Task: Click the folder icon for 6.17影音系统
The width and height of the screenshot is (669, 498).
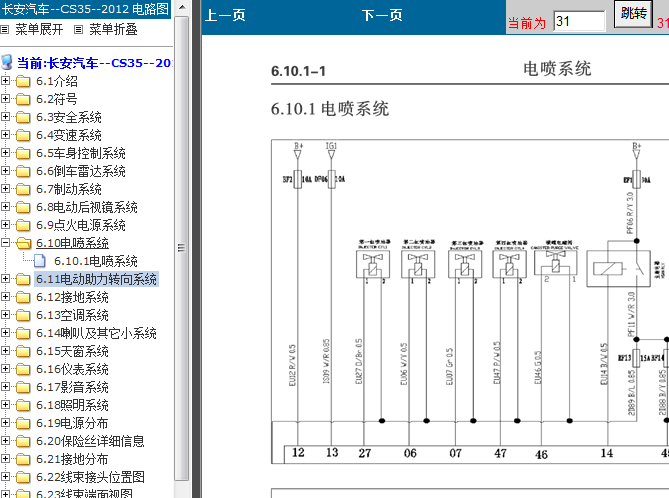Action: point(23,387)
